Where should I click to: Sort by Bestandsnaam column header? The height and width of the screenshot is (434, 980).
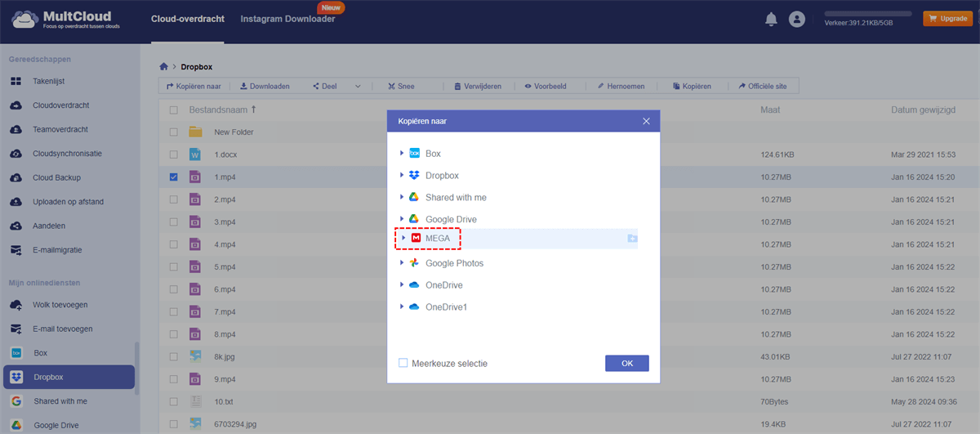coord(223,110)
